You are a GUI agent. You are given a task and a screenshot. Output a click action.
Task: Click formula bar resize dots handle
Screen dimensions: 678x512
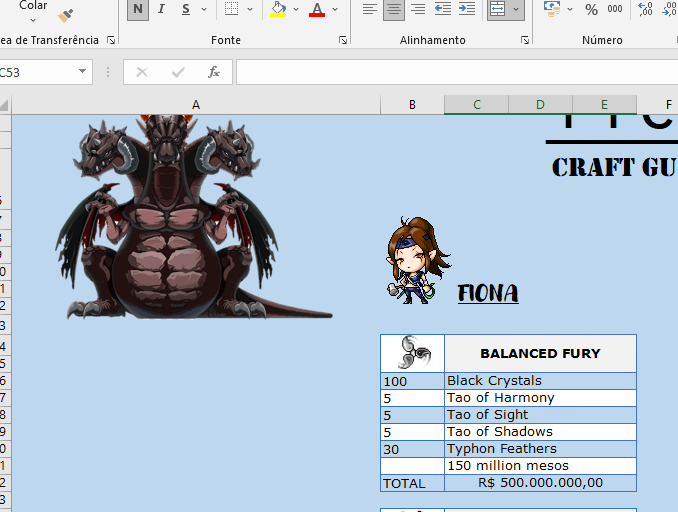click(108, 72)
